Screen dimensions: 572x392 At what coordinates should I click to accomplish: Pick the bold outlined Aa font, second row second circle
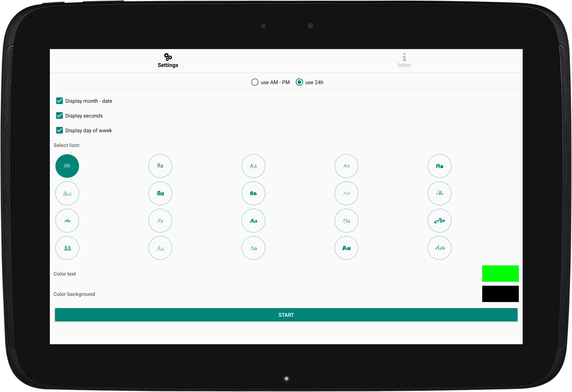click(160, 194)
